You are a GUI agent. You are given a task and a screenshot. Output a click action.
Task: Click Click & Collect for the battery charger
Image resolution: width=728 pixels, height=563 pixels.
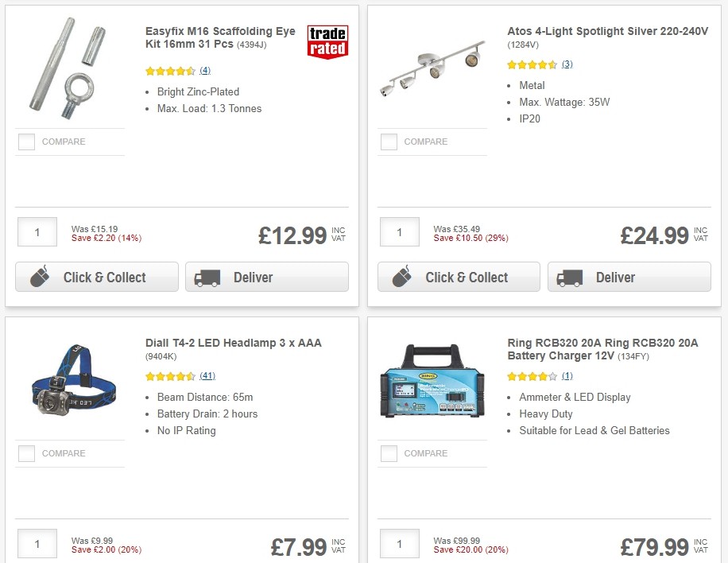tap(459, 560)
